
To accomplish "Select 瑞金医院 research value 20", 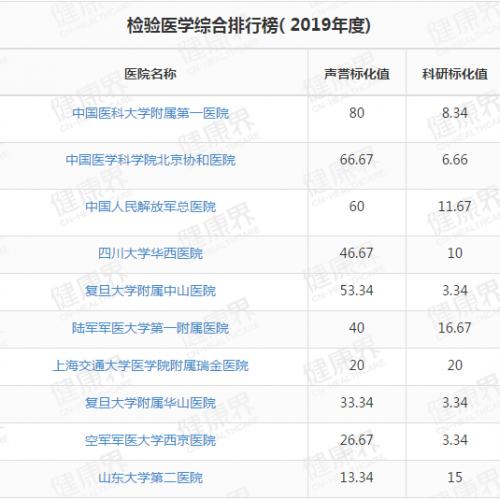I will [455, 365].
